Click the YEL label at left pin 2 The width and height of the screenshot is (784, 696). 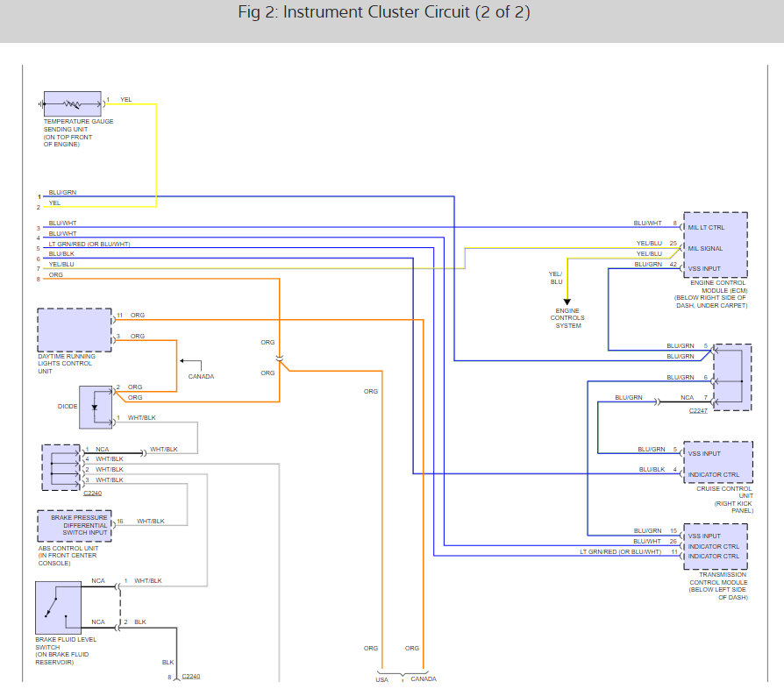[54, 202]
